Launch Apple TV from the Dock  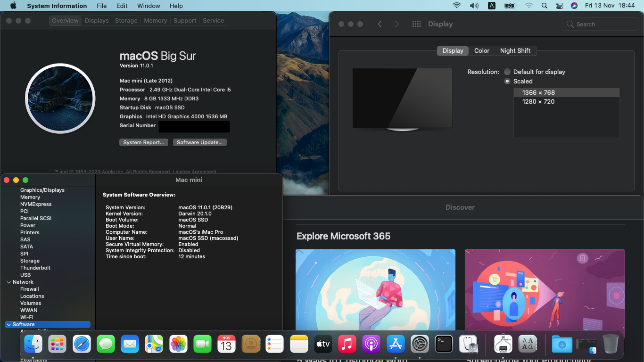[323, 344]
